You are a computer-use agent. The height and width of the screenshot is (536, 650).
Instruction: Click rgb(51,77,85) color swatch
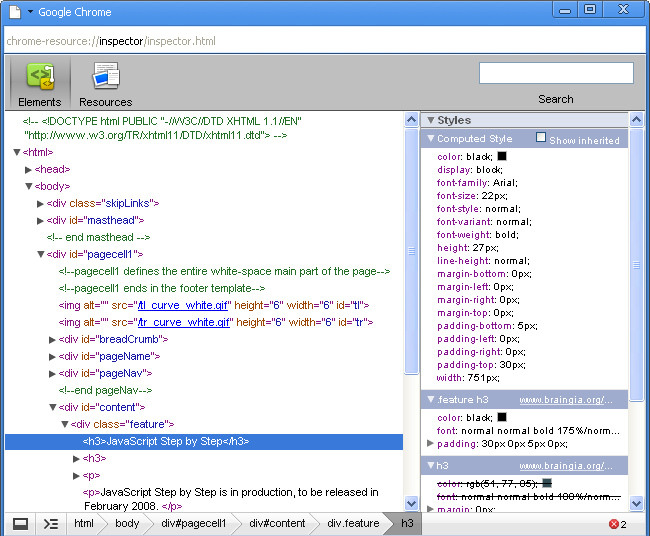pyautogui.click(x=547, y=483)
